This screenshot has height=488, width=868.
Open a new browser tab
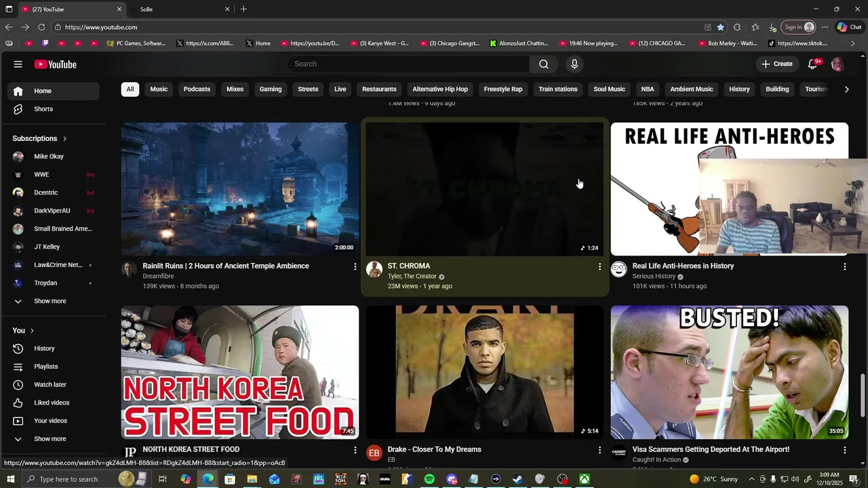click(243, 9)
